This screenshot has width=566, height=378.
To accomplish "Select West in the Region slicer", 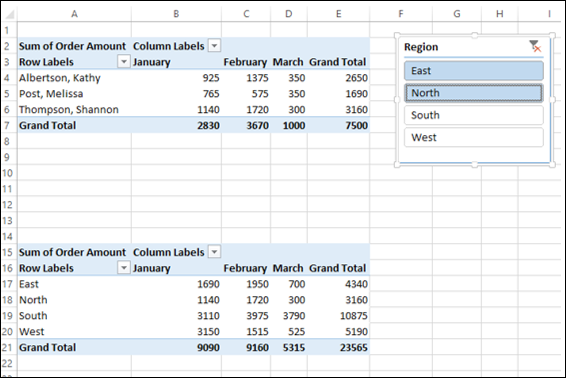I will pyautogui.click(x=474, y=137).
